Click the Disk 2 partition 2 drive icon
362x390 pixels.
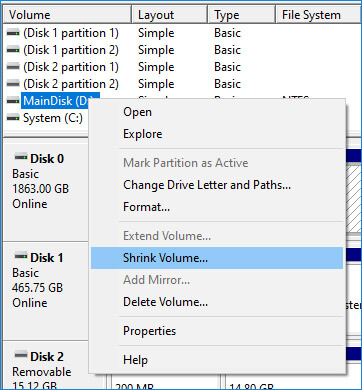click(13, 84)
